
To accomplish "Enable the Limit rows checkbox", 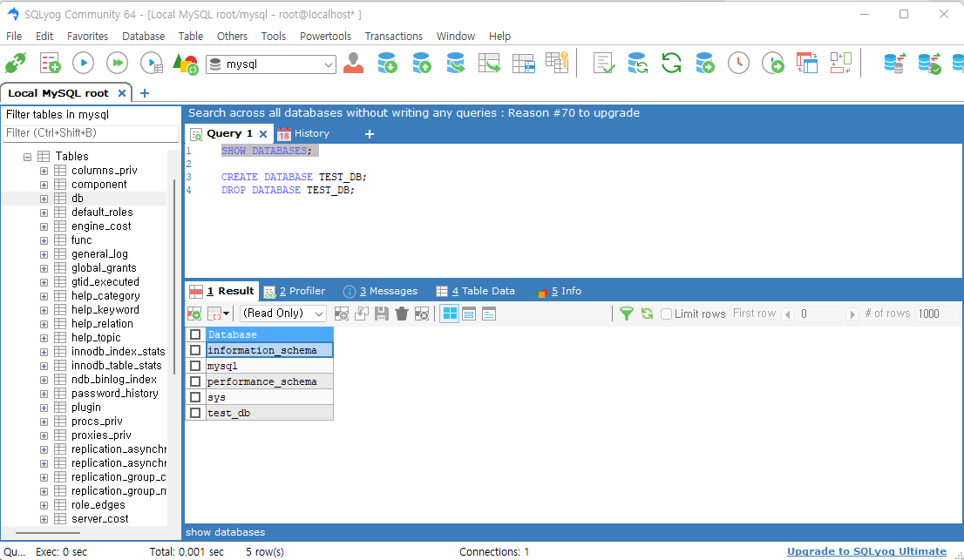I will pos(666,314).
